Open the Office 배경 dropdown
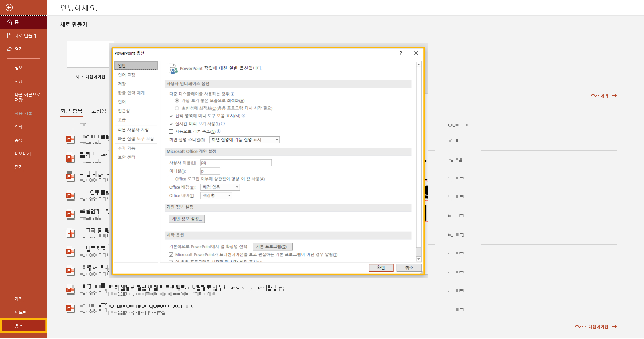This screenshot has width=644, height=339. (x=220, y=187)
